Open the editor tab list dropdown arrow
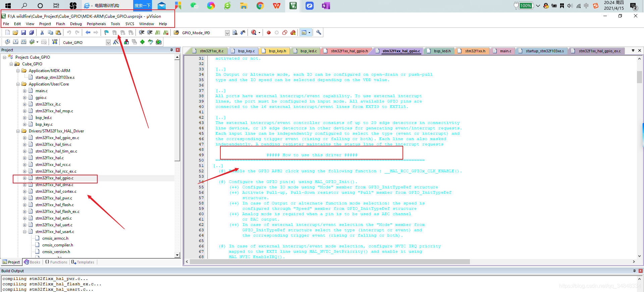The width and height of the screenshot is (644, 292). point(633,51)
